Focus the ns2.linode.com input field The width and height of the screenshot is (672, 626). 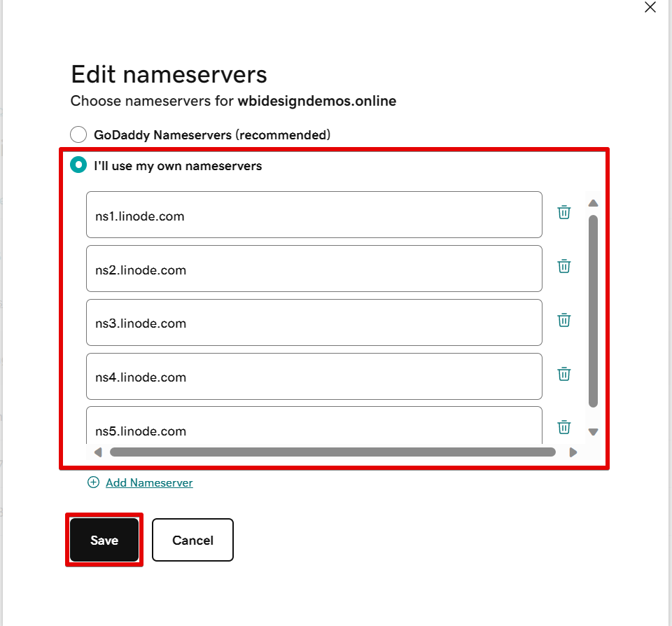coord(314,269)
